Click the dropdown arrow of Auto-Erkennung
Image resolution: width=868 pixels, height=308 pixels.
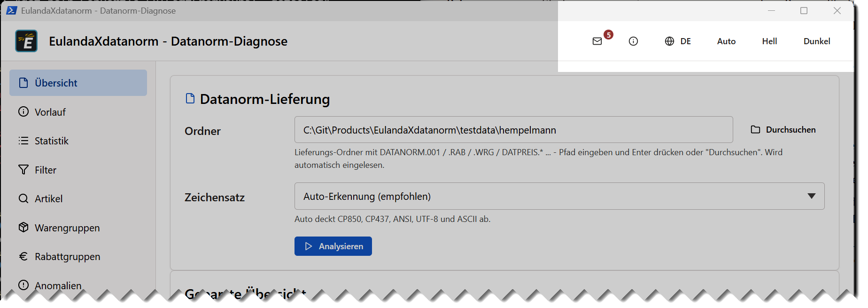(811, 196)
